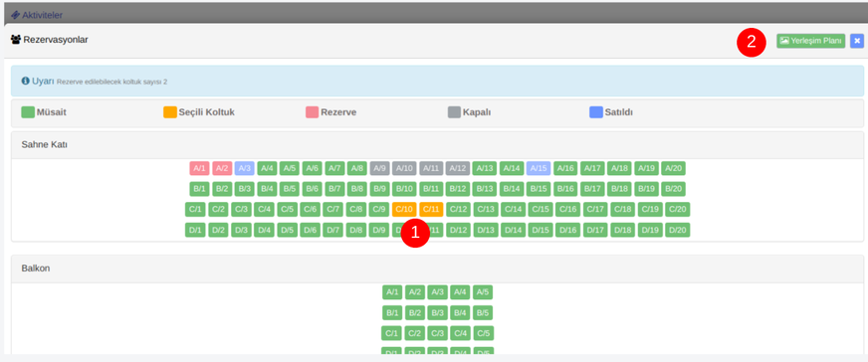Select Balkon seat B/2
Screen dimensions: 868x362
[415, 313]
